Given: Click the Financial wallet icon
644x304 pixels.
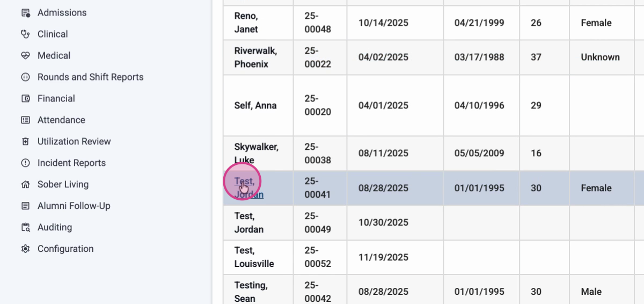Looking at the screenshot, I should [25, 99].
